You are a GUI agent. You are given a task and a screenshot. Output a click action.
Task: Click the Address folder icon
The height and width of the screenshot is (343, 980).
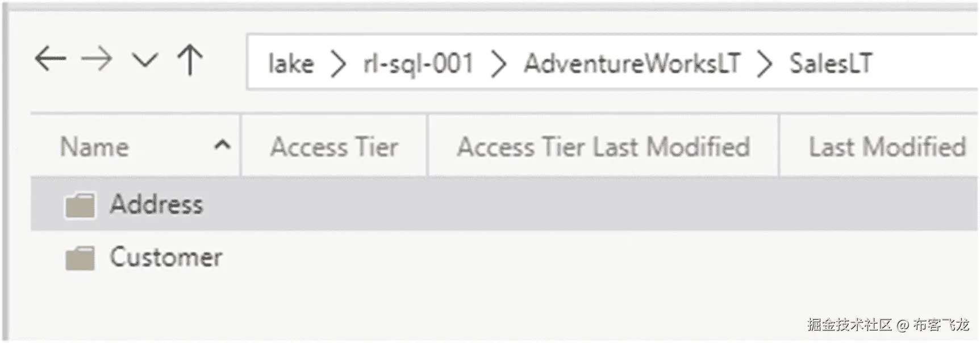click(81, 205)
